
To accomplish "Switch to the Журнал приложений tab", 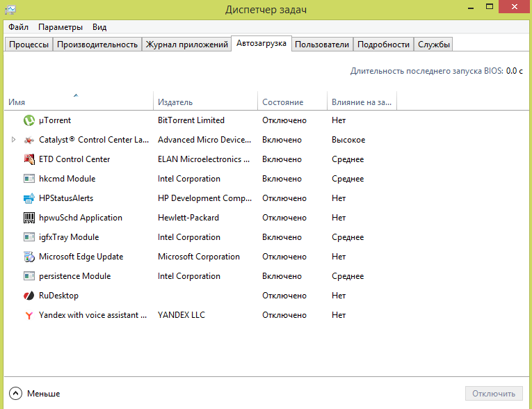I will pyautogui.click(x=186, y=45).
